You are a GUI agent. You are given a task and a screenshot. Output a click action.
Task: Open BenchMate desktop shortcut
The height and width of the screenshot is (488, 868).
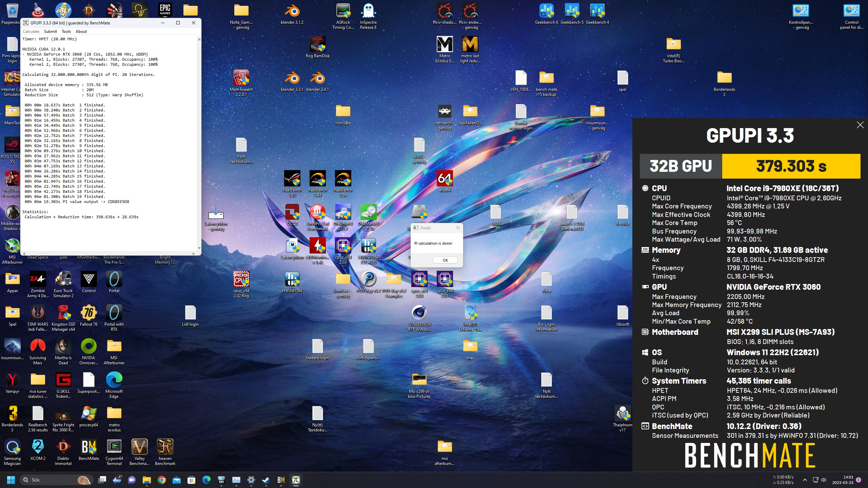click(x=88, y=450)
